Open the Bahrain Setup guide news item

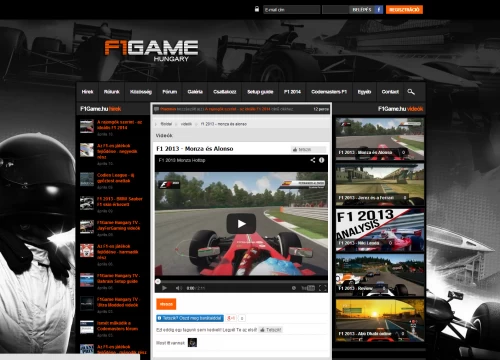coord(119,278)
